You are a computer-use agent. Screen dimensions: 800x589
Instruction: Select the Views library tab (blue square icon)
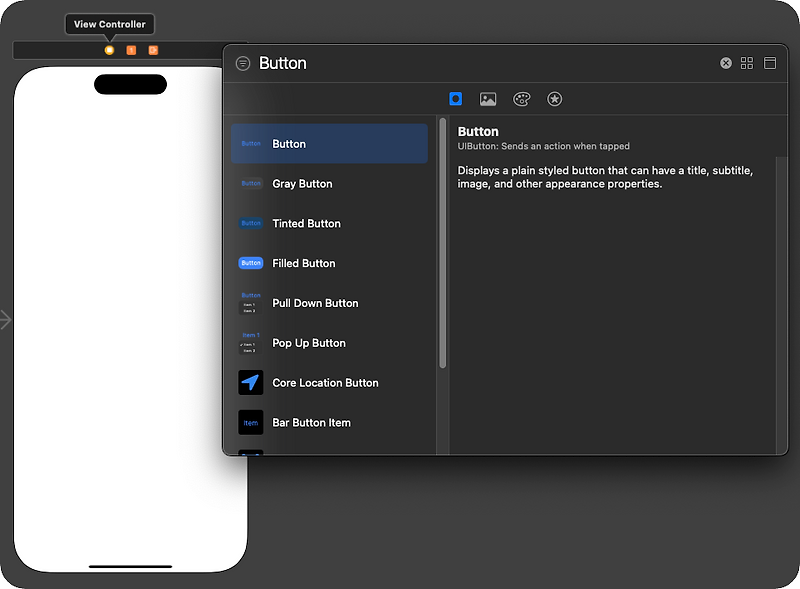tap(455, 99)
